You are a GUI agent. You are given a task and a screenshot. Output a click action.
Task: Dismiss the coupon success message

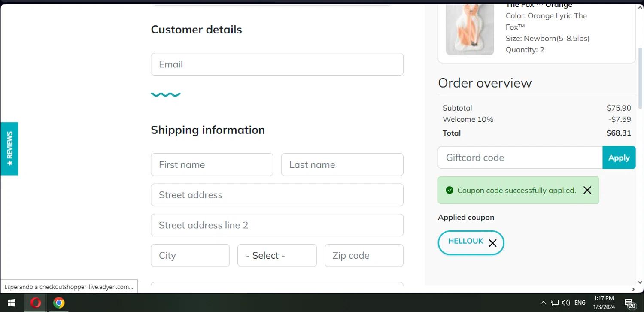pyautogui.click(x=587, y=190)
